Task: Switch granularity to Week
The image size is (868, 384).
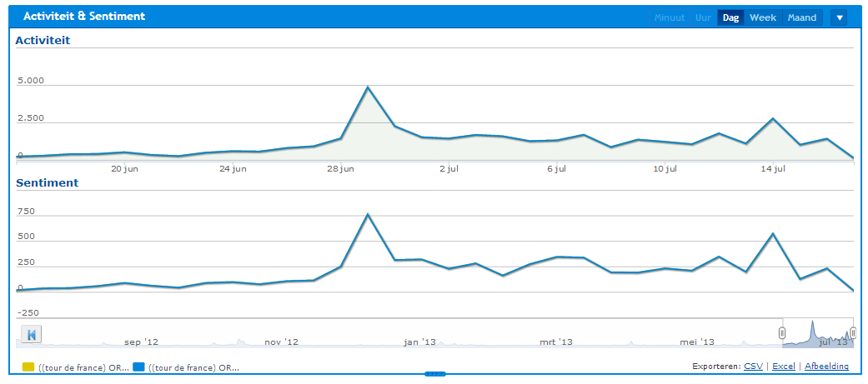Action: (x=762, y=17)
